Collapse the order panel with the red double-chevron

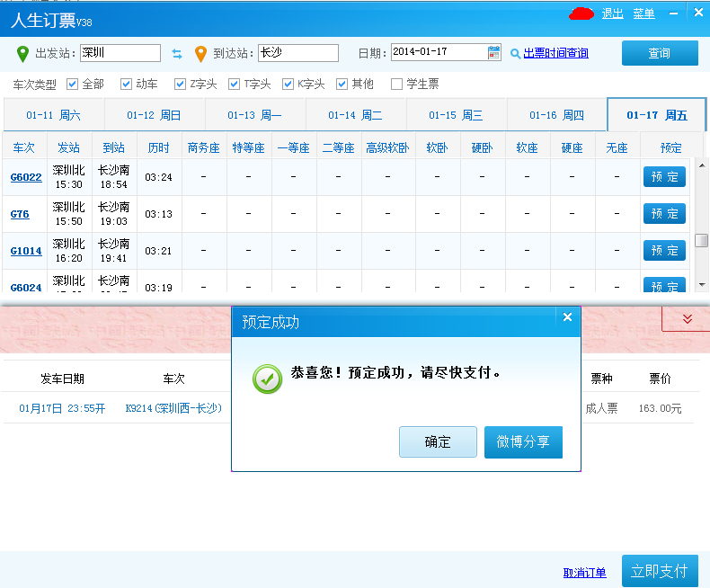point(688,319)
